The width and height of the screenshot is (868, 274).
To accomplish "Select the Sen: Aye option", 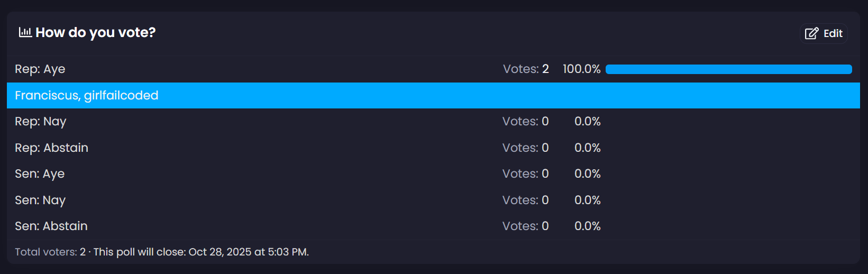I will (40, 174).
